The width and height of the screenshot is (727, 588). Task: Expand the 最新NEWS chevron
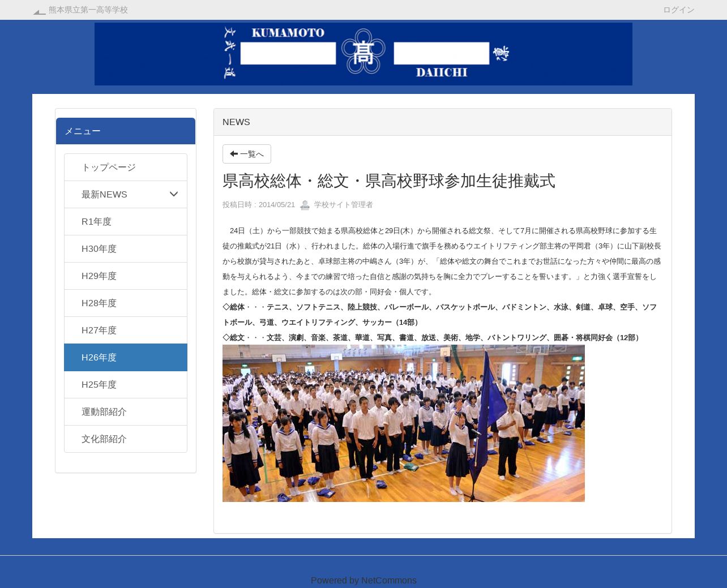pyautogui.click(x=174, y=195)
